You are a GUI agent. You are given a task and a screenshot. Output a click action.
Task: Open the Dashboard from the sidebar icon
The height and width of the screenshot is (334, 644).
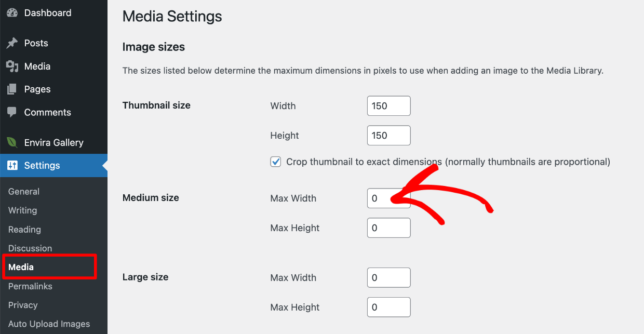[11, 12]
